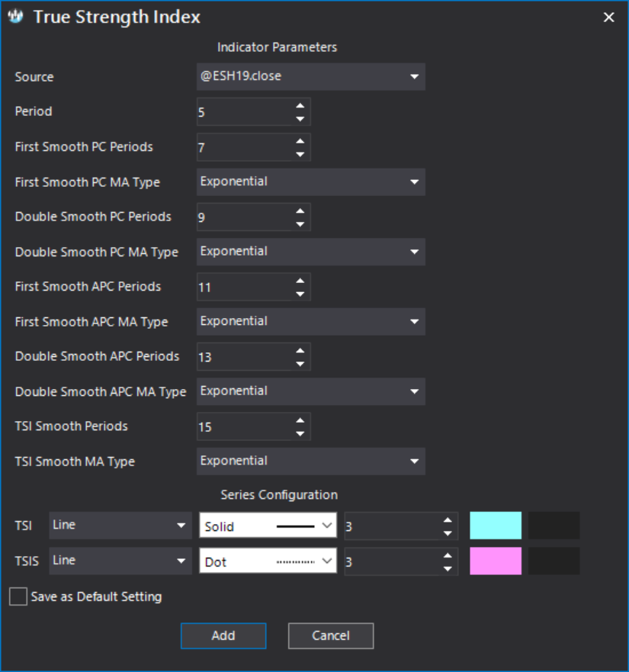Open TSI series type Line dropdown
The height and width of the screenshot is (672, 629).
120,526
